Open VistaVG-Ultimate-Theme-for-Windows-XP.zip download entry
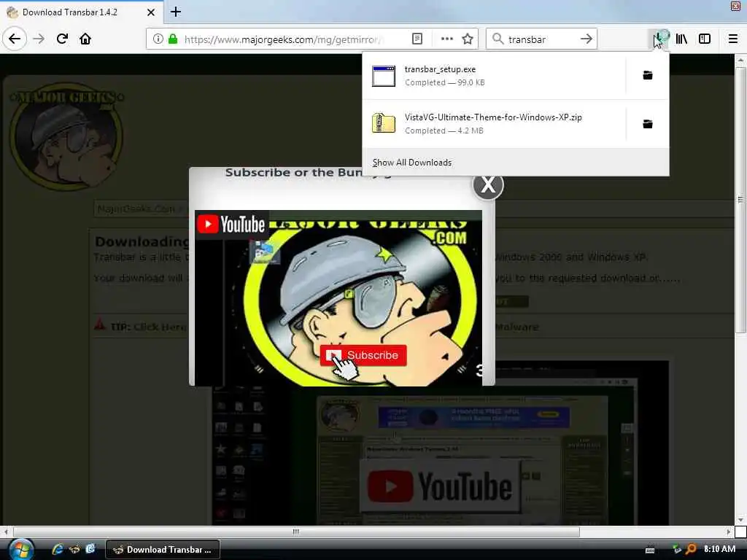 [x=494, y=124]
